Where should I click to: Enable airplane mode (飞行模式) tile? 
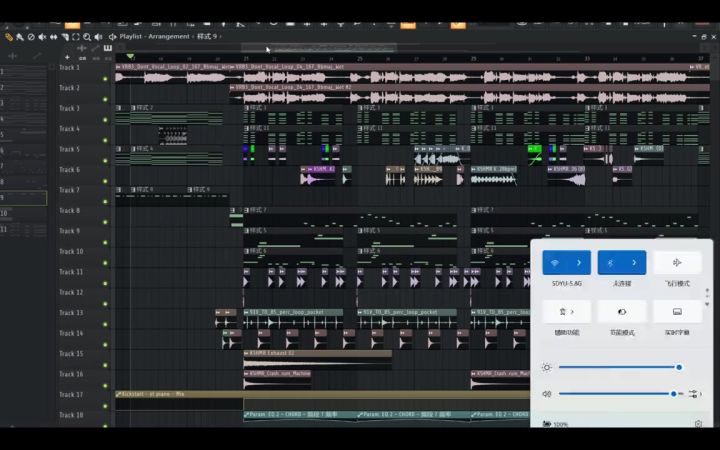coord(677,263)
